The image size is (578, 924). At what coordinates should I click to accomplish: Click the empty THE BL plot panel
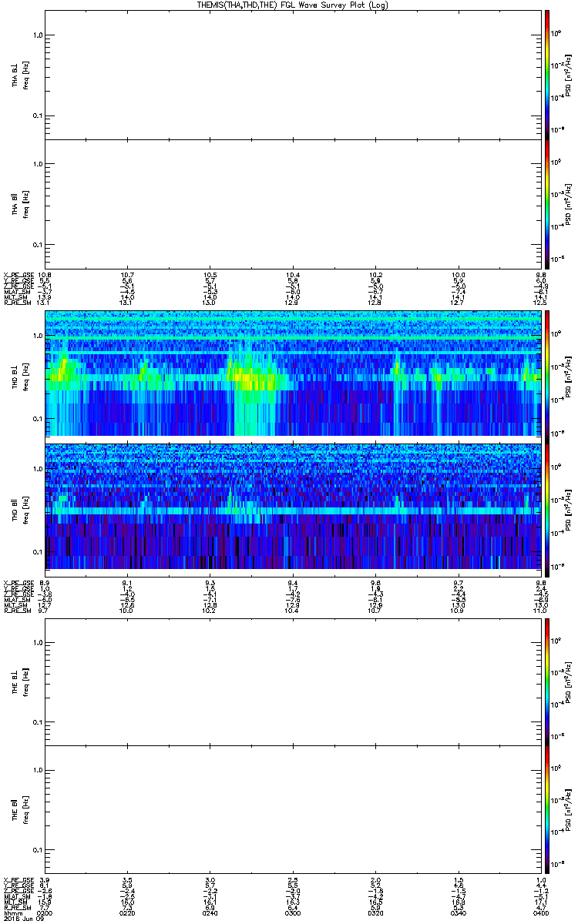point(293,681)
